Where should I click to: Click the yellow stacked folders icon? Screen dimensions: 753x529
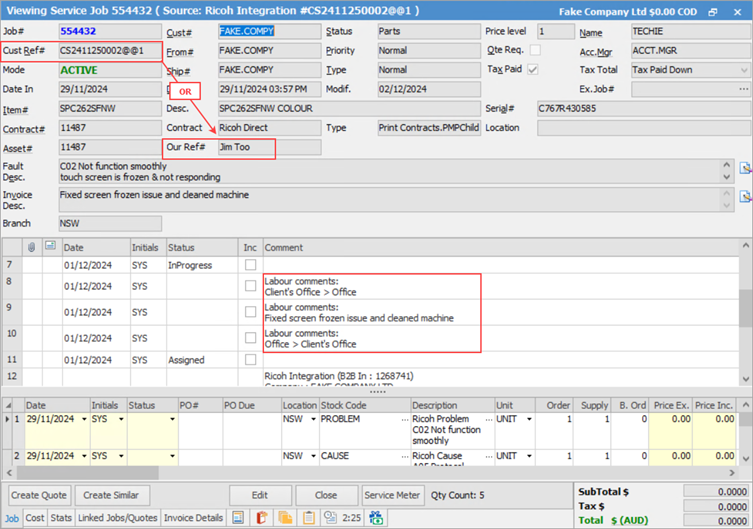[x=285, y=518]
